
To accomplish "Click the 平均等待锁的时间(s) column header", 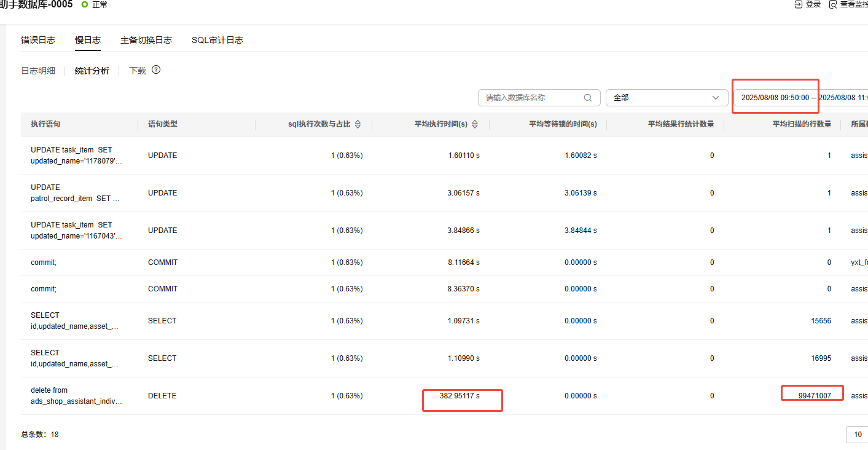I will [563, 124].
